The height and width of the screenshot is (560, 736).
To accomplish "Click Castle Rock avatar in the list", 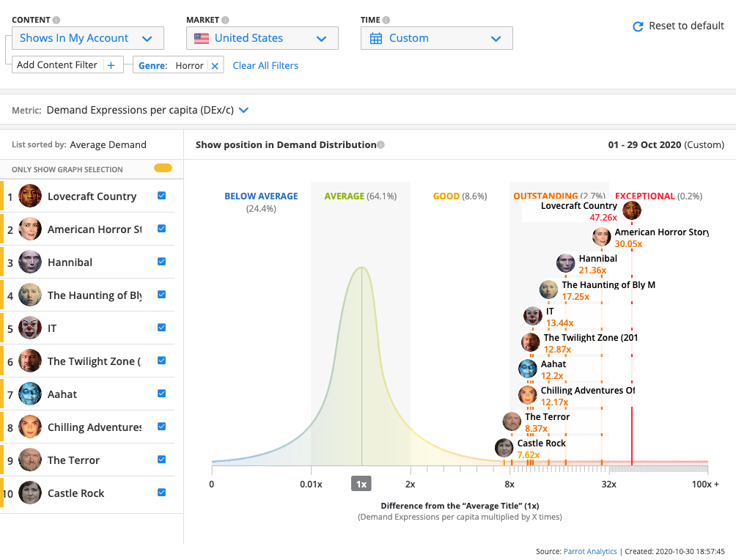I will point(30,493).
